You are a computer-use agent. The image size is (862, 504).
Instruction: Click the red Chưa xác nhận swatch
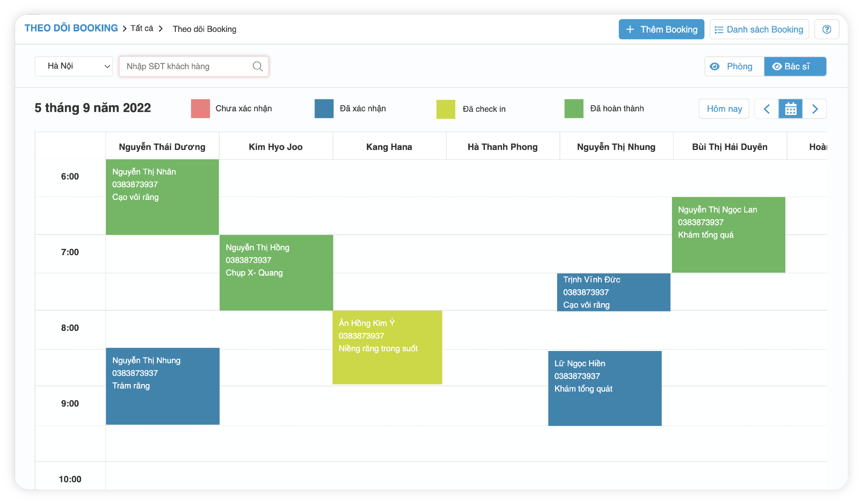click(200, 109)
